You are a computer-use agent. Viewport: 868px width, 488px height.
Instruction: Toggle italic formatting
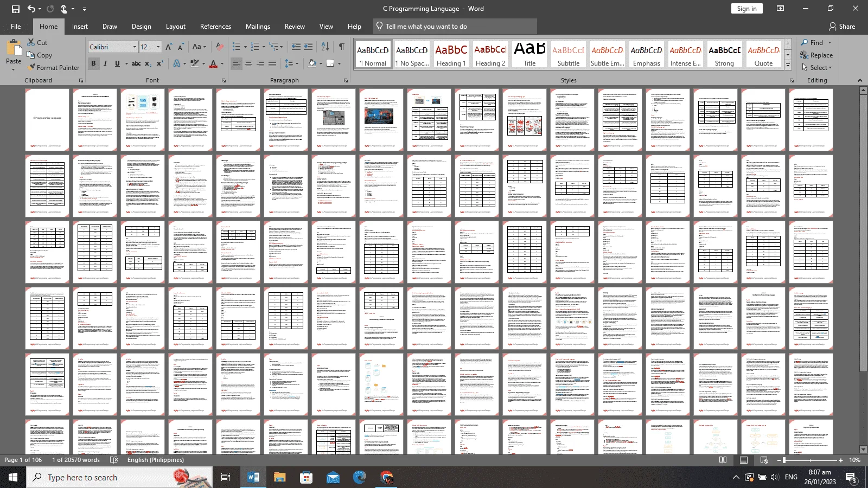tap(105, 63)
